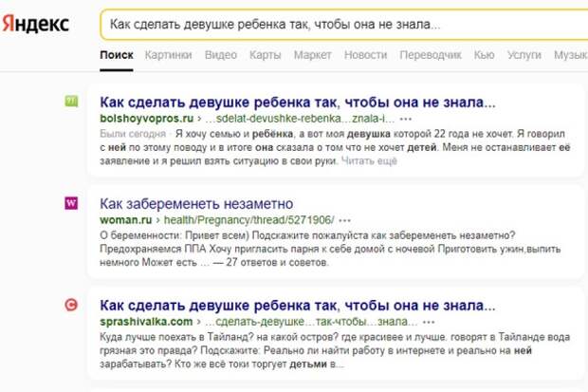Open the bolshoyvopros.ru result title link
Image resolution: width=588 pixels, height=392 pixels.
pos(298,103)
